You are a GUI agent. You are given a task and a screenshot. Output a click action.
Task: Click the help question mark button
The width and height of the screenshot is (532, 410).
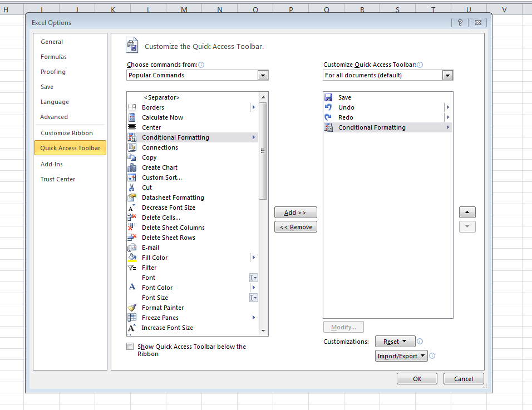click(x=460, y=22)
